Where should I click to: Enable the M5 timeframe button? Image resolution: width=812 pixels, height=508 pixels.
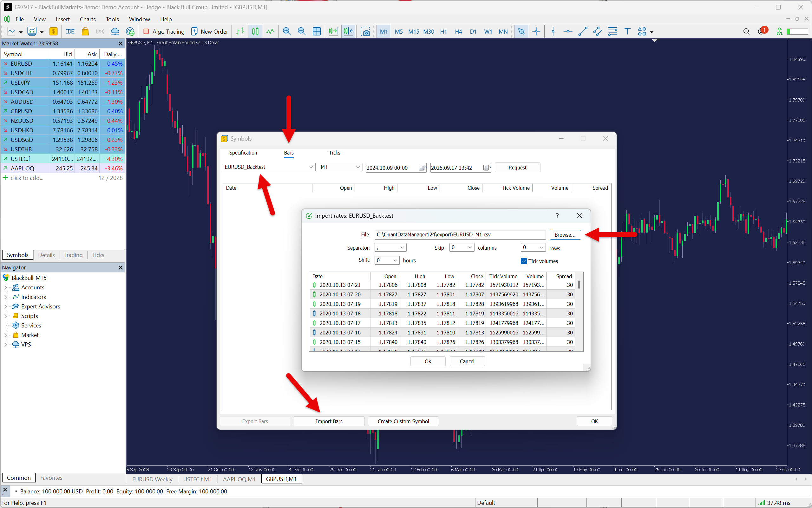(x=399, y=32)
